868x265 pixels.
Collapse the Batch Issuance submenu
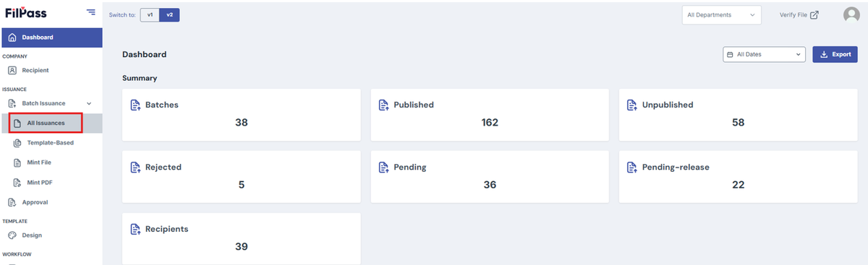pos(89,103)
